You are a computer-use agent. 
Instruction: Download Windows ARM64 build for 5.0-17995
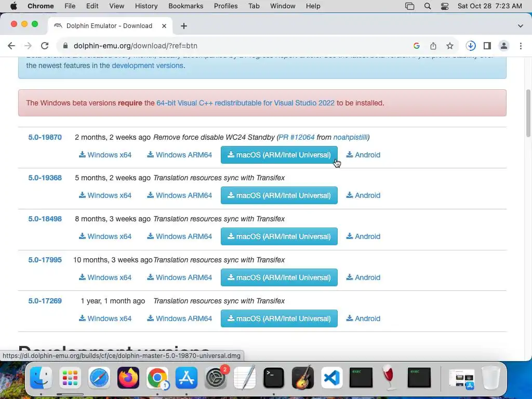point(179,277)
